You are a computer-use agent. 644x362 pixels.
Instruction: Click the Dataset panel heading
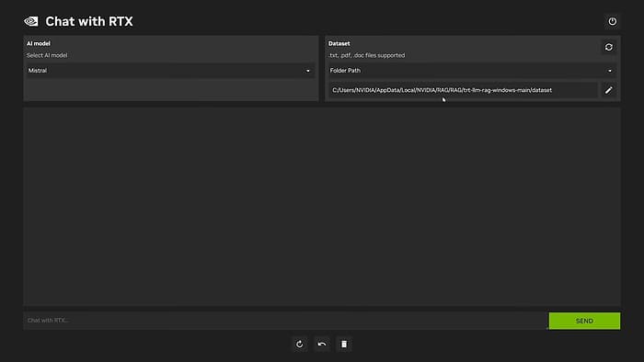[339, 43]
